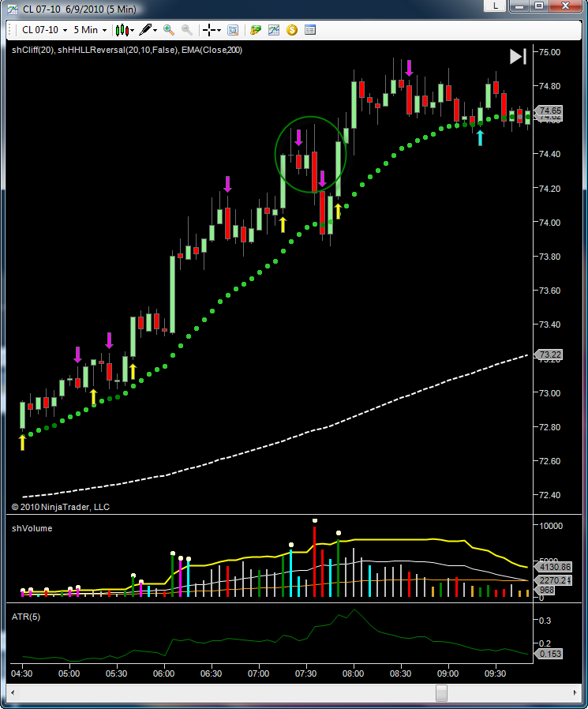This screenshot has width=588, height=709.
Task: Click the chart window title bar icon
Action: click(x=13, y=9)
